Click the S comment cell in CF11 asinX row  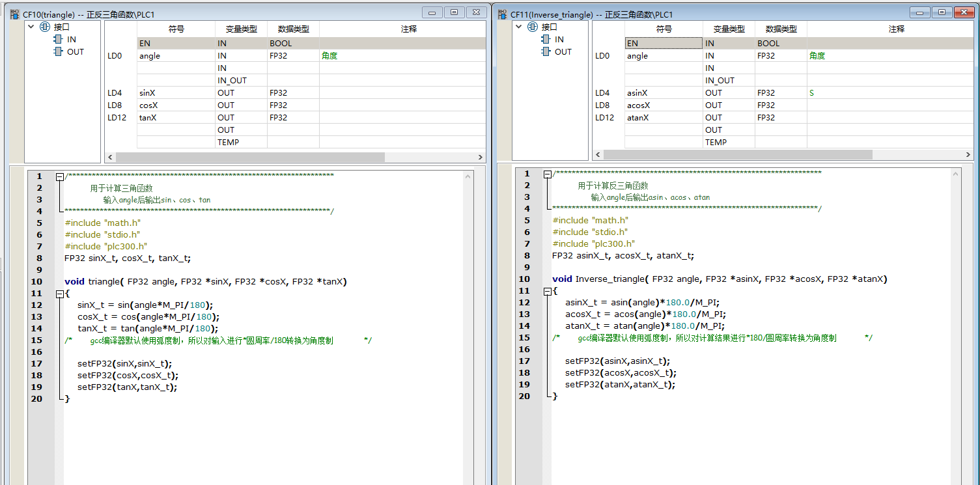tap(890, 93)
